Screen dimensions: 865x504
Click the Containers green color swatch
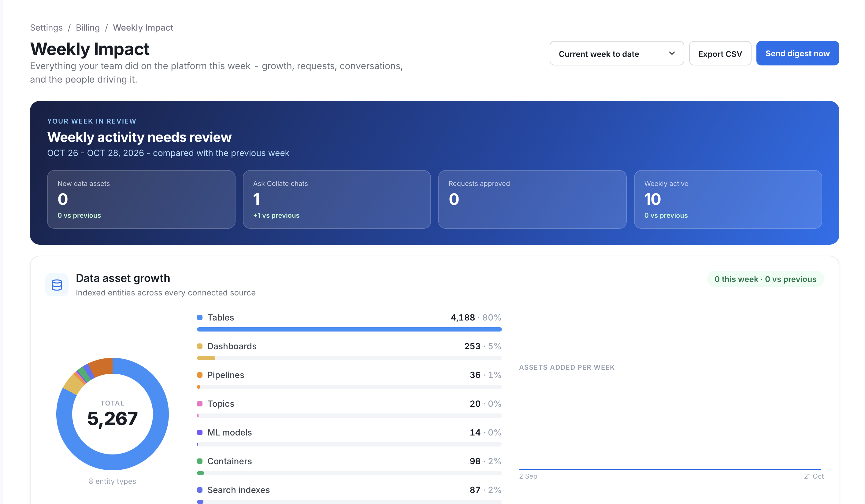click(200, 461)
